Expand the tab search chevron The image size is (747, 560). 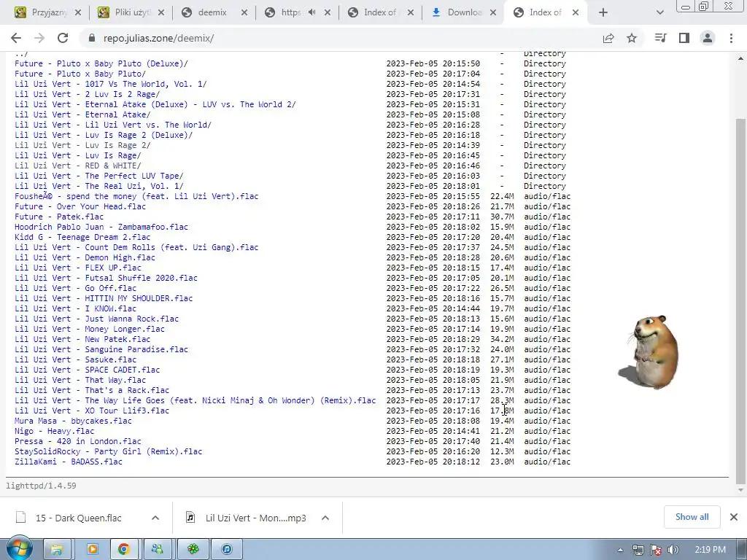click(x=659, y=12)
